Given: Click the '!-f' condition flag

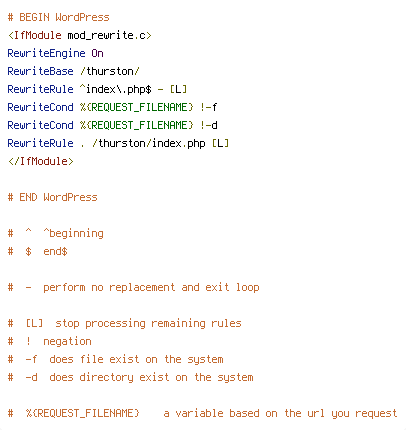Looking at the screenshot, I should 208,107.
